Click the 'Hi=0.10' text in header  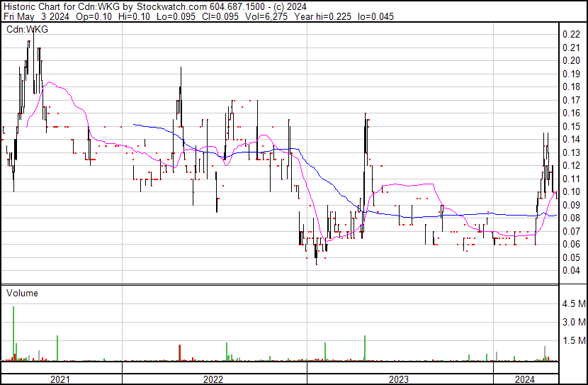134,16
